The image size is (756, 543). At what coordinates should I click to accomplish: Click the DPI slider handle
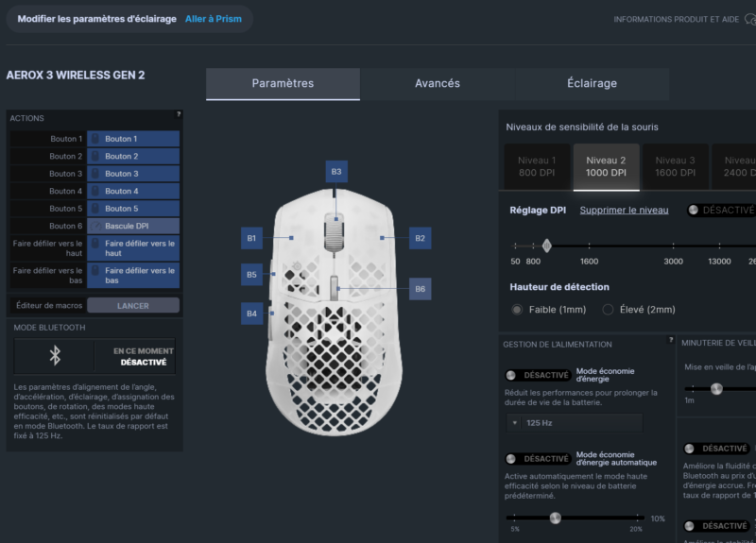pos(547,246)
